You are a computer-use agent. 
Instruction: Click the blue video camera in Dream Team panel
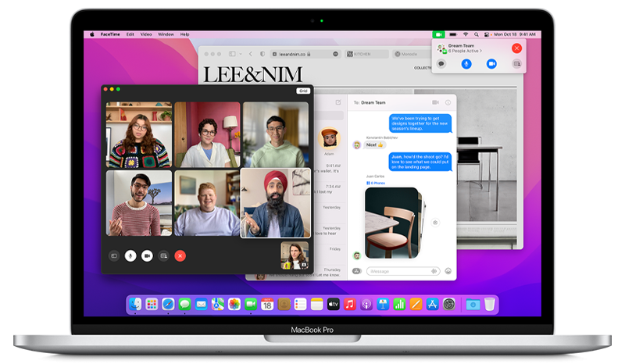[491, 64]
